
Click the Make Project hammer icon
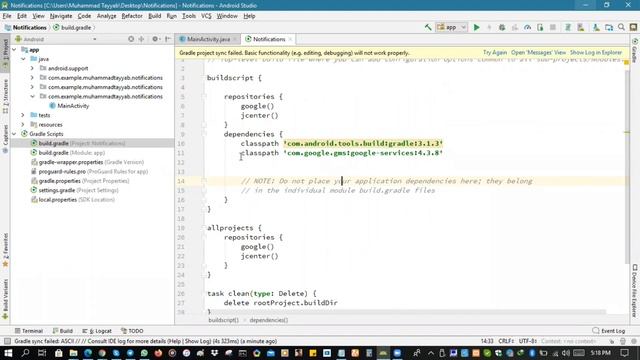click(428, 27)
